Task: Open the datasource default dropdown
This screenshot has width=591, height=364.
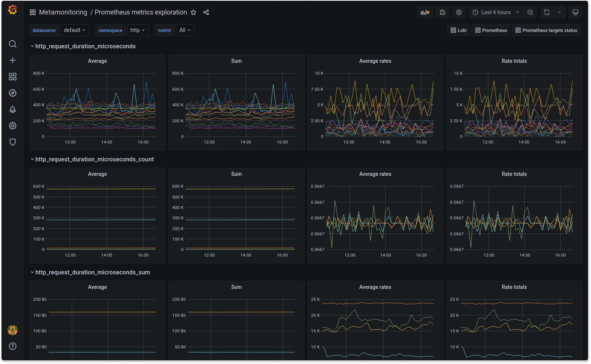Action: (75, 30)
